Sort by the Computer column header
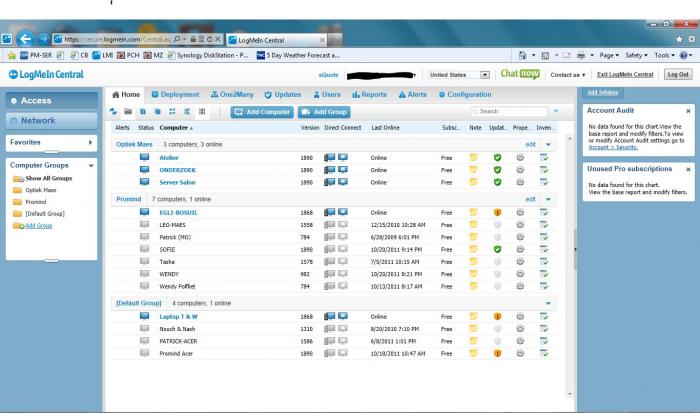Screen dimensions: 700x413 (x=176, y=128)
